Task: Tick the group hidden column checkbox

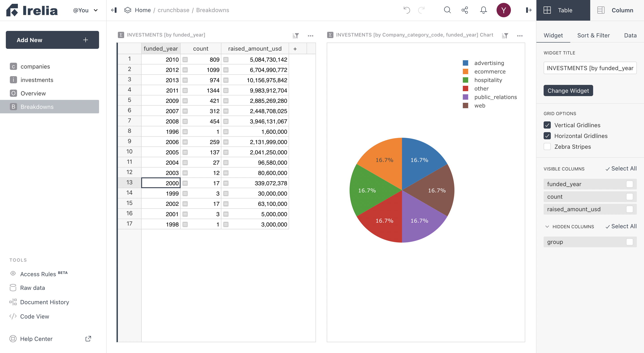Action: (629, 242)
